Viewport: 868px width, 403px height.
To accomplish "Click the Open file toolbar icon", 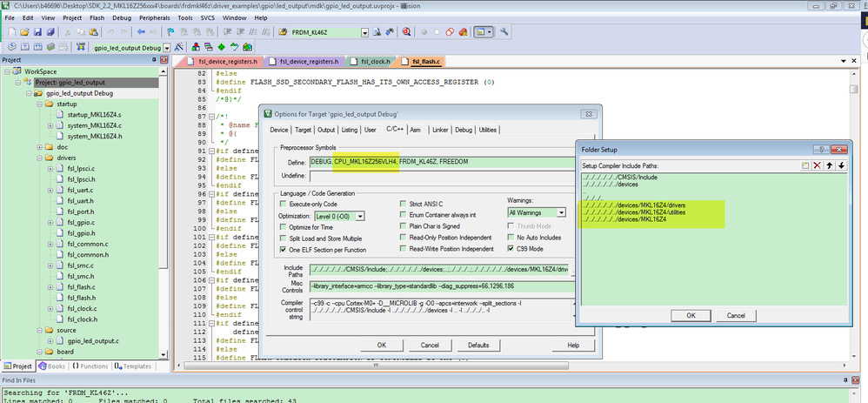I will tap(23, 32).
